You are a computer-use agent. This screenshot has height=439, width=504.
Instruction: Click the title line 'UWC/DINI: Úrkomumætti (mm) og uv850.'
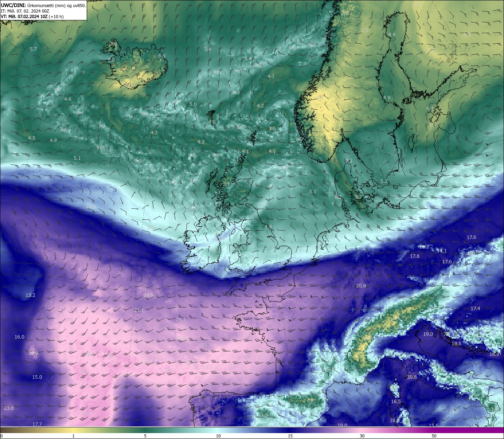click(43, 6)
